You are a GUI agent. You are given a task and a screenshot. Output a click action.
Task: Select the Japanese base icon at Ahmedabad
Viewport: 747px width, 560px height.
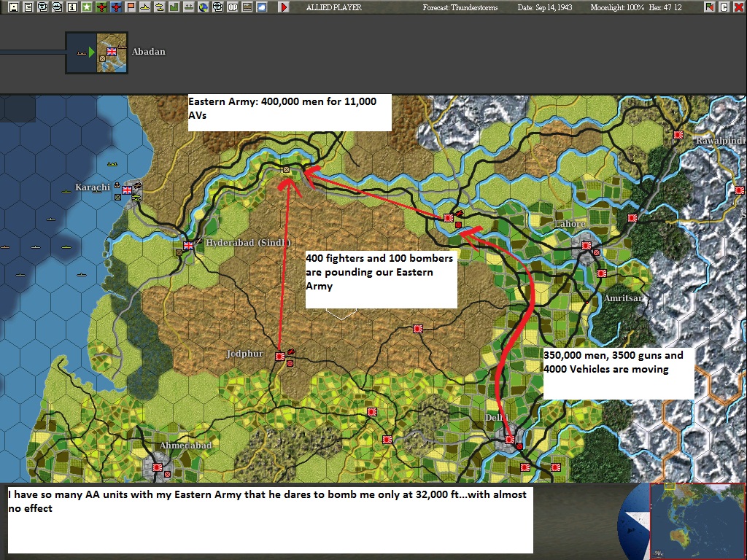(x=158, y=467)
